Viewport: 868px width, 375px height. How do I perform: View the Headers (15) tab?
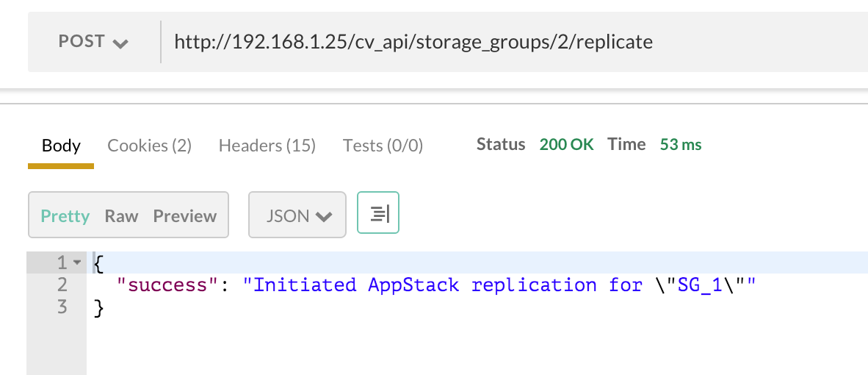point(267,146)
